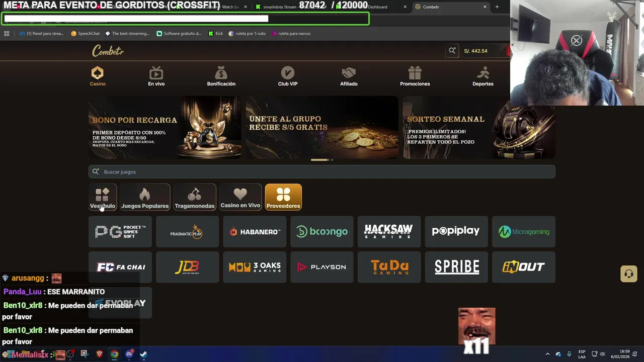Image resolution: width=644 pixels, height=362 pixels.
Task: Open the Bono por Recarga banner
Action: [165, 128]
